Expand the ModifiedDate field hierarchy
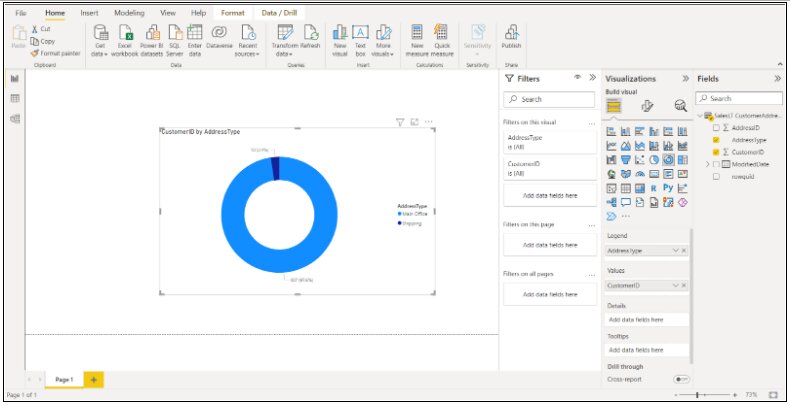The width and height of the screenshot is (790, 405). pyautogui.click(x=707, y=164)
